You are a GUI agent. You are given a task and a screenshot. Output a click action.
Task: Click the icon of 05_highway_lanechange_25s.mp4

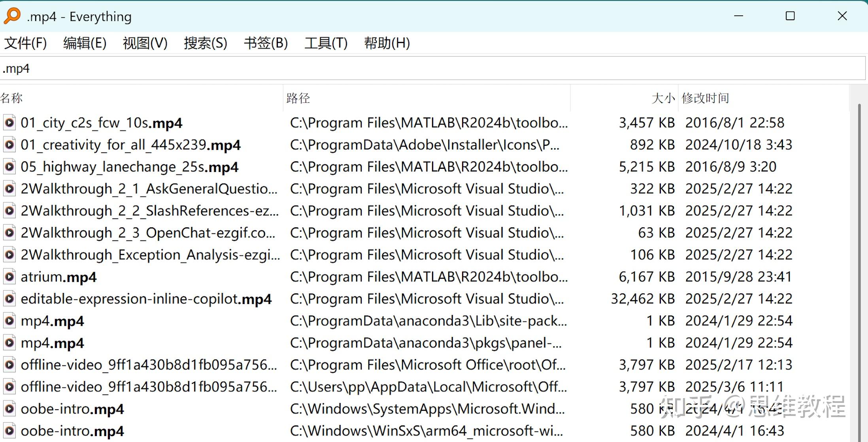click(9, 167)
